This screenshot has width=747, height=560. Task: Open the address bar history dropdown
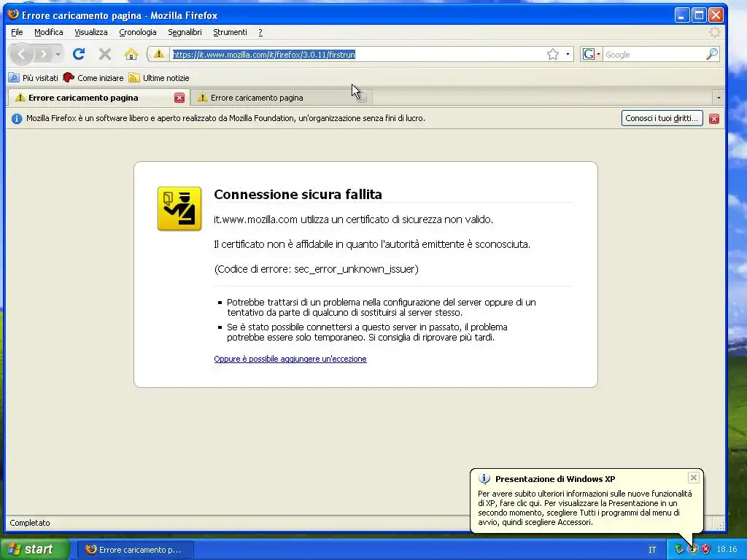(568, 54)
